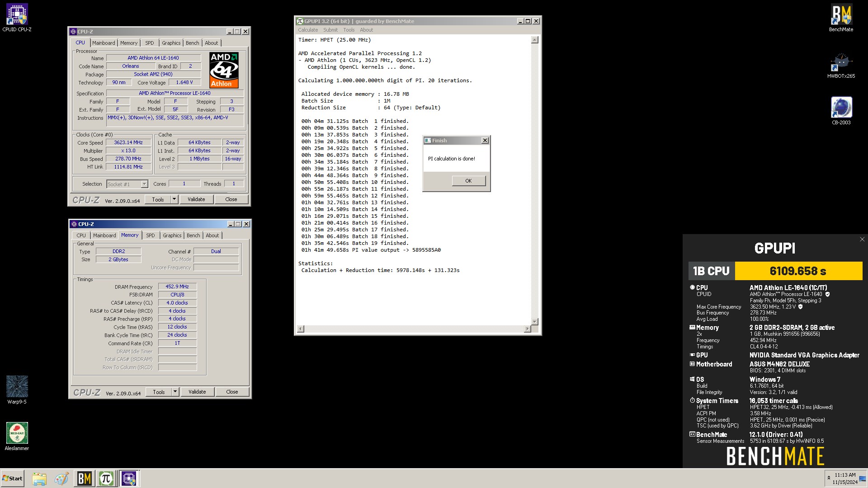
Task: Select SPD tab in bottom CPU-Z window
Action: (151, 235)
